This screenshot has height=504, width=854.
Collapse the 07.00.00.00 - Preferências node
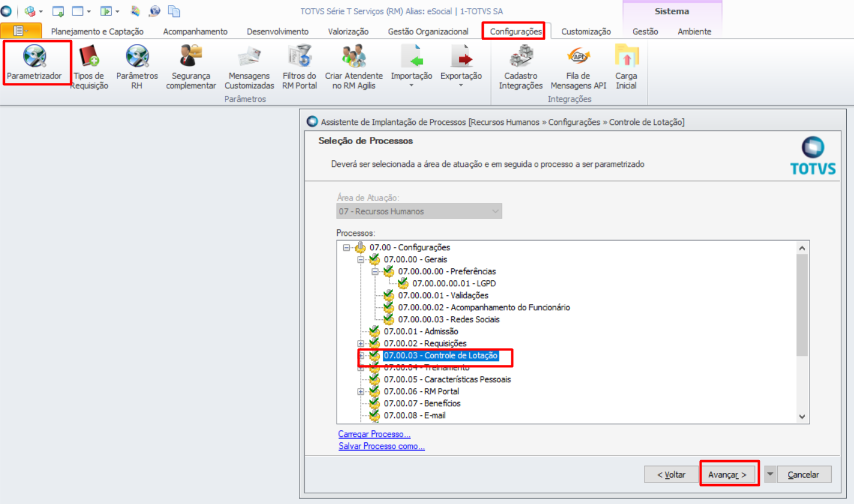click(x=375, y=271)
